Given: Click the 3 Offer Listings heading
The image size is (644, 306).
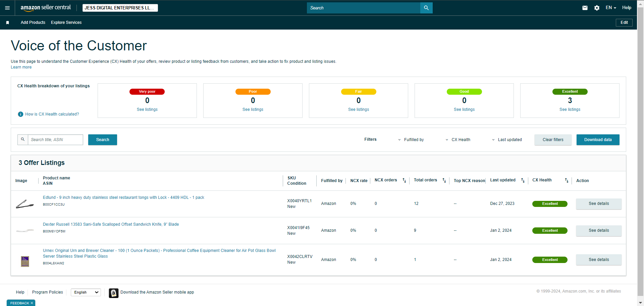Looking at the screenshot, I should (x=42, y=163).
